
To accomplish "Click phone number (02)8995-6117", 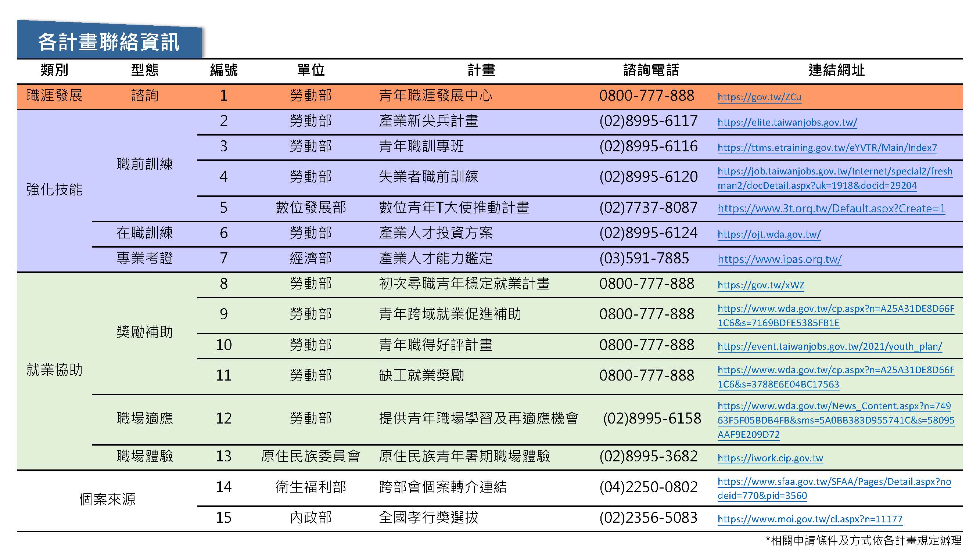I will (648, 121).
